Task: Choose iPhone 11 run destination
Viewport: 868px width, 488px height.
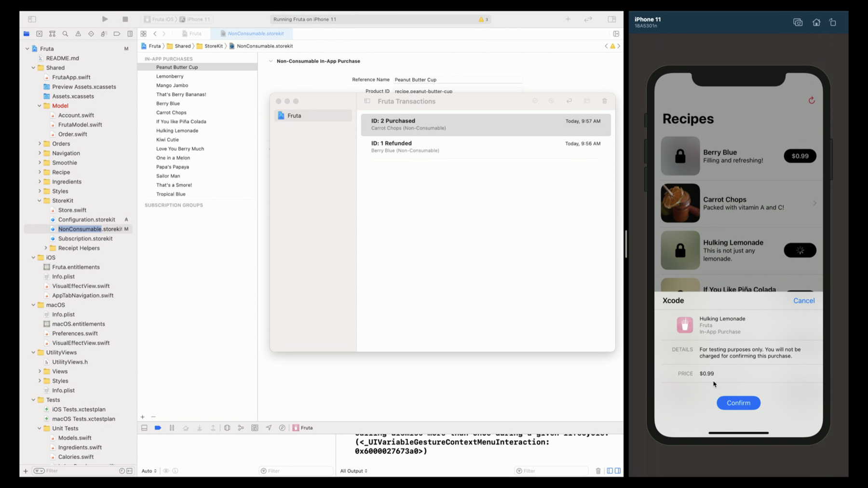Action: [x=195, y=19]
